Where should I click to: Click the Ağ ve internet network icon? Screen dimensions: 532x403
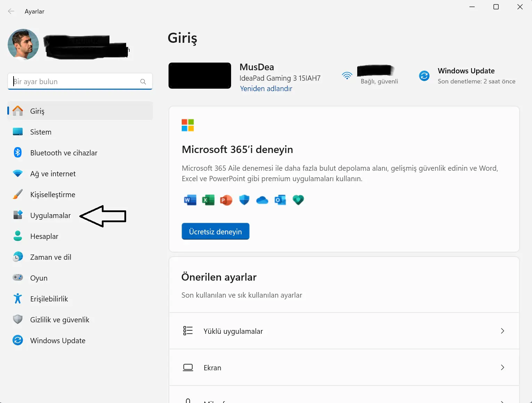(x=18, y=174)
